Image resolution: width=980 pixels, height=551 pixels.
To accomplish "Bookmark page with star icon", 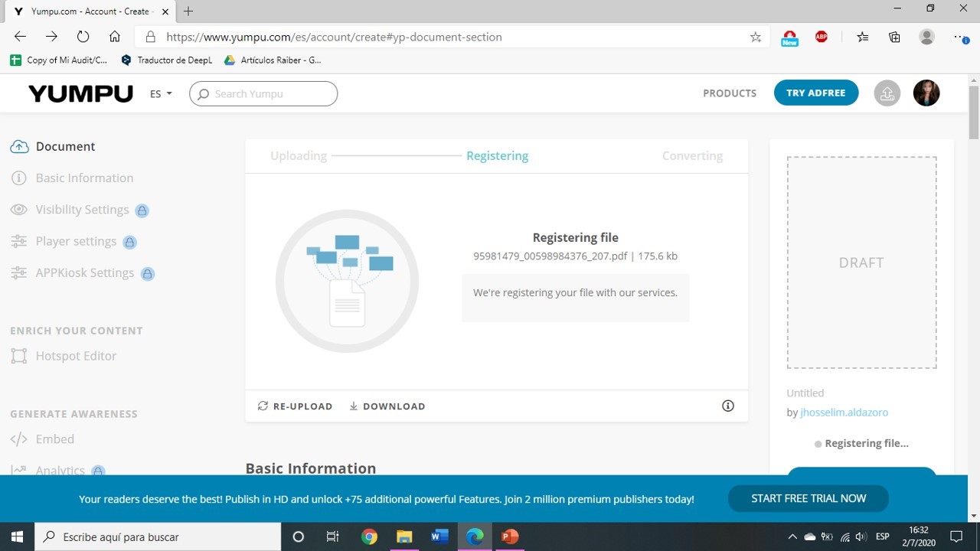I will click(756, 37).
